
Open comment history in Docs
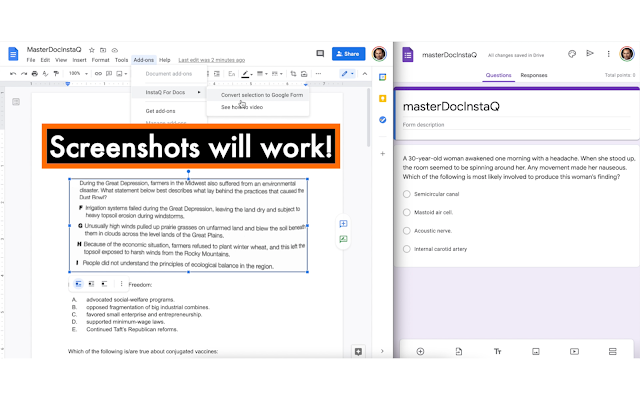(320, 53)
